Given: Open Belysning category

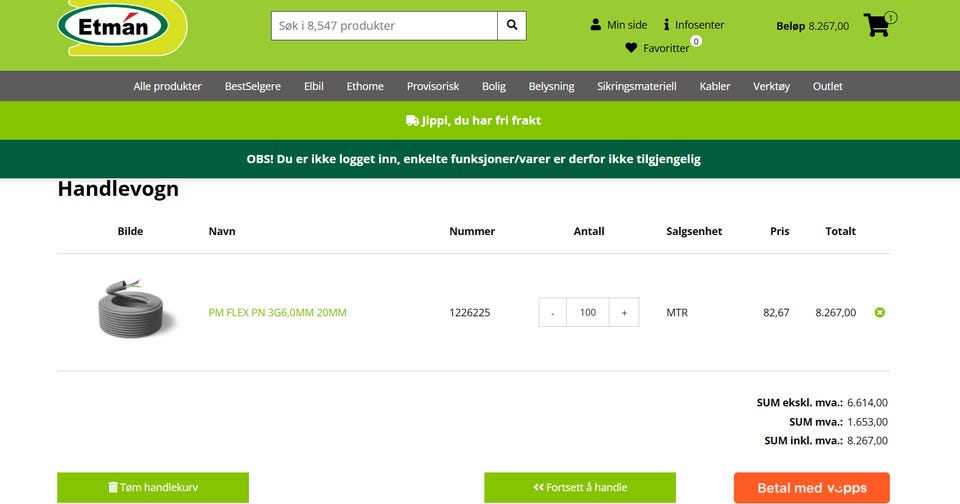Looking at the screenshot, I should [x=552, y=86].
